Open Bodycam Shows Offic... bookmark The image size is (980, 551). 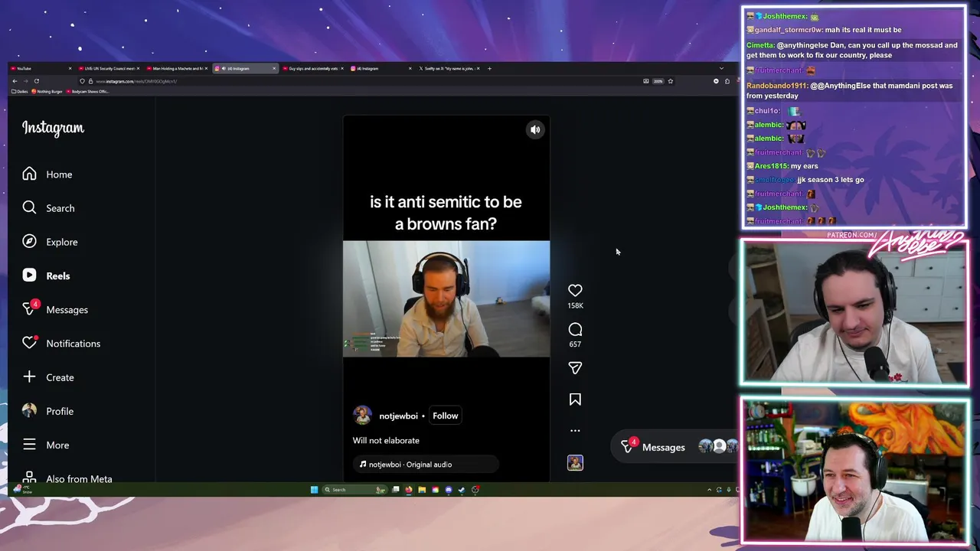pyautogui.click(x=87, y=91)
